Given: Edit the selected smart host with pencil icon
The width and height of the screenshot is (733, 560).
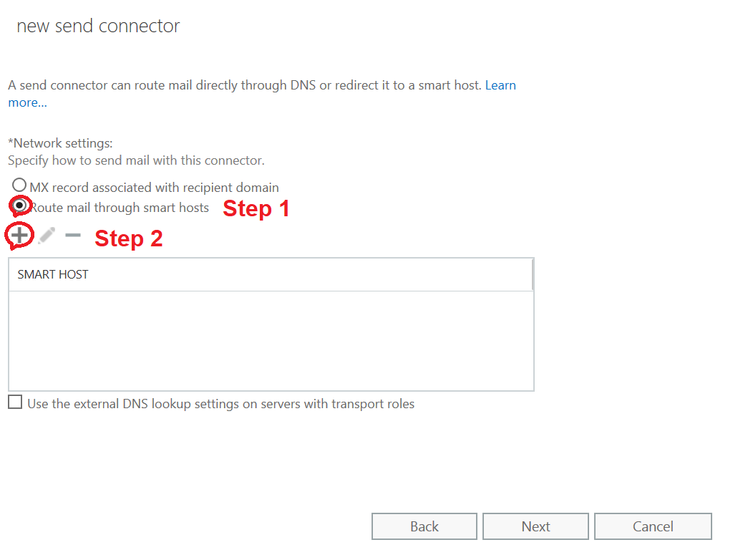Looking at the screenshot, I should pos(47,236).
